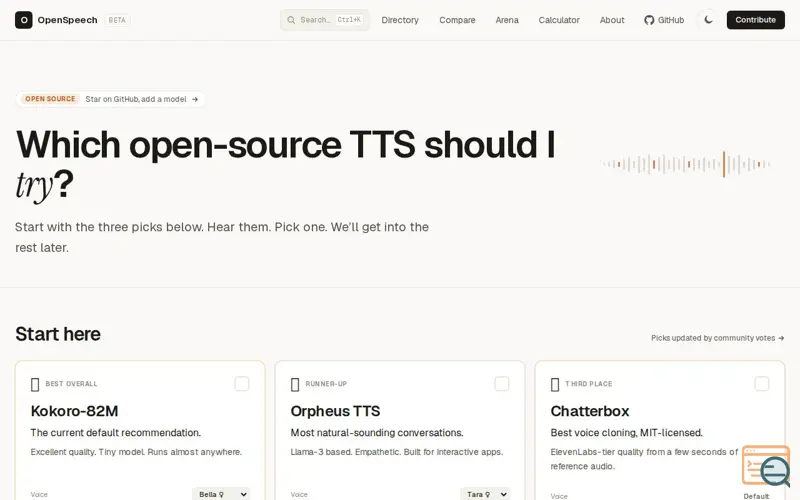The width and height of the screenshot is (800, 500).
Task: Click the Contribute button
Action: (756, 20)
